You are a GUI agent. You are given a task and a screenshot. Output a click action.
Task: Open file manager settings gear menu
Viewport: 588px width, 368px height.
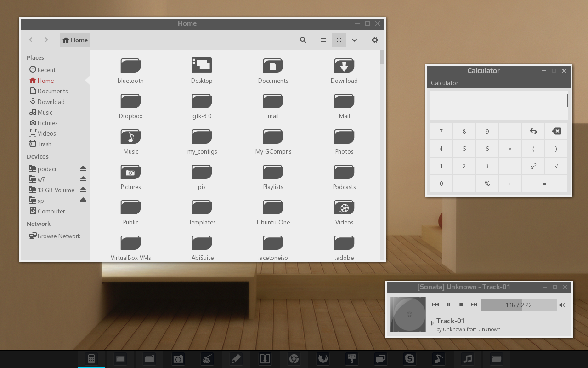click(x=375, y=40)
